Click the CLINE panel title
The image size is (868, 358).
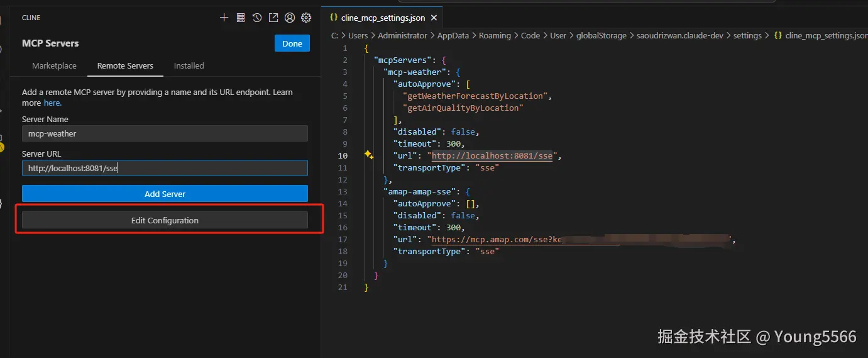tap(31, 18)
